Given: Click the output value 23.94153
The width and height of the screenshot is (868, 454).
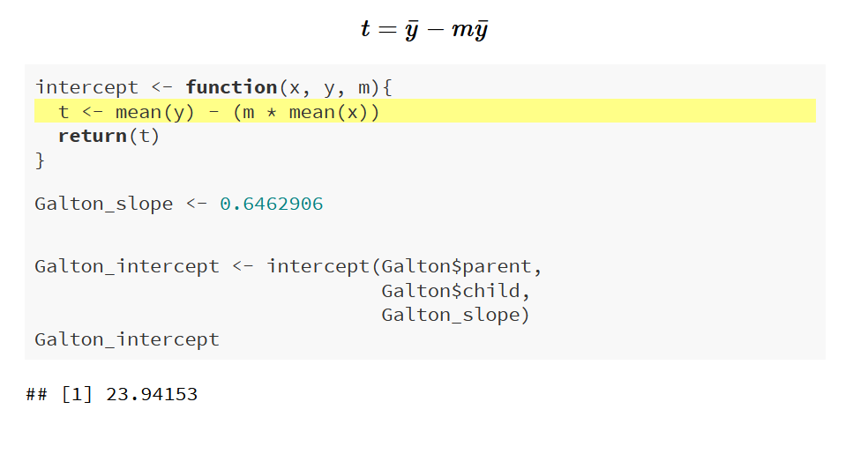Looking at the screenshot, I should tap(152, 394).
